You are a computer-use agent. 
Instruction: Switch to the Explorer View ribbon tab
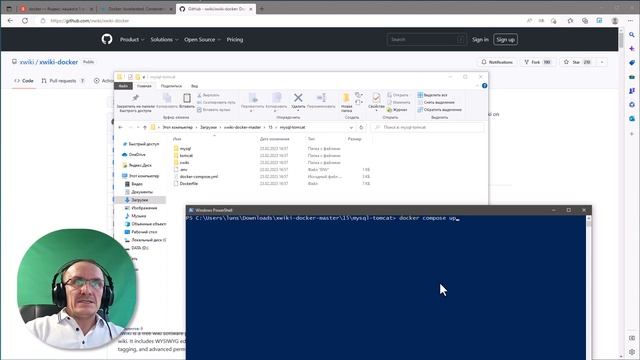coord(194,86)
